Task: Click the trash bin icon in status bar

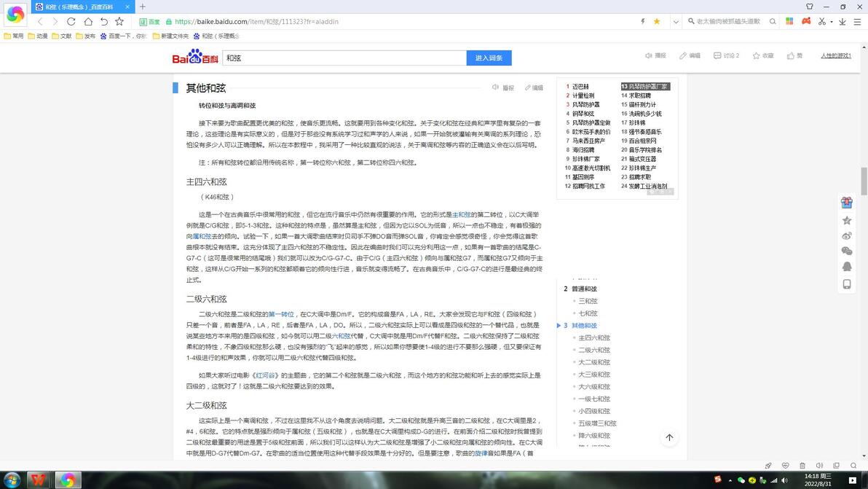Action: point(802,466)
